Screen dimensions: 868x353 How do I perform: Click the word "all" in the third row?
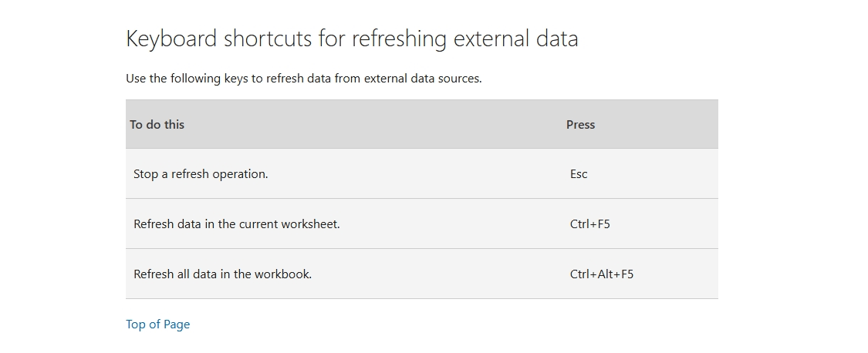click(184, 274)
